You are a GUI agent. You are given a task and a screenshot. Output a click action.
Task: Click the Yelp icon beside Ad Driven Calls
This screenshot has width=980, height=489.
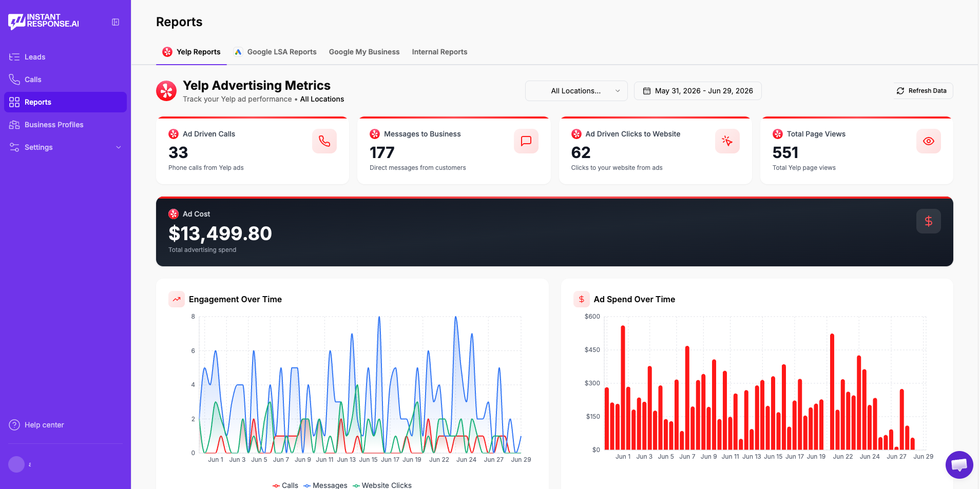coord(174,134)
